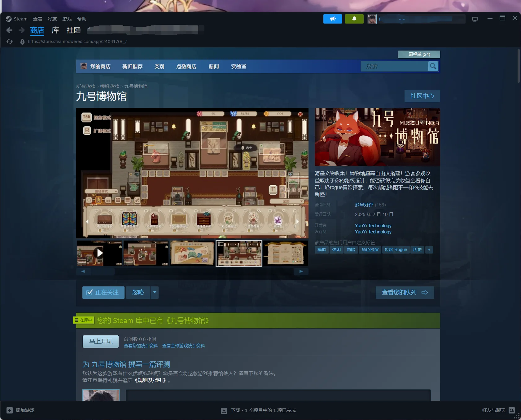521x420 pixels.
Task: Switch to the 库 section
Action: point(55,30)
